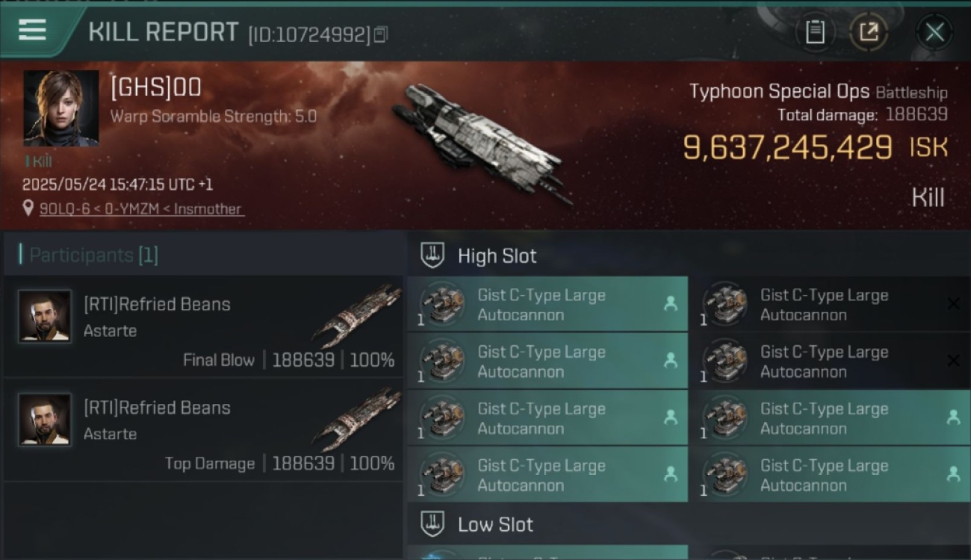
Task: Click the X mark on the top-right autocannon
Action: (953, 304)
